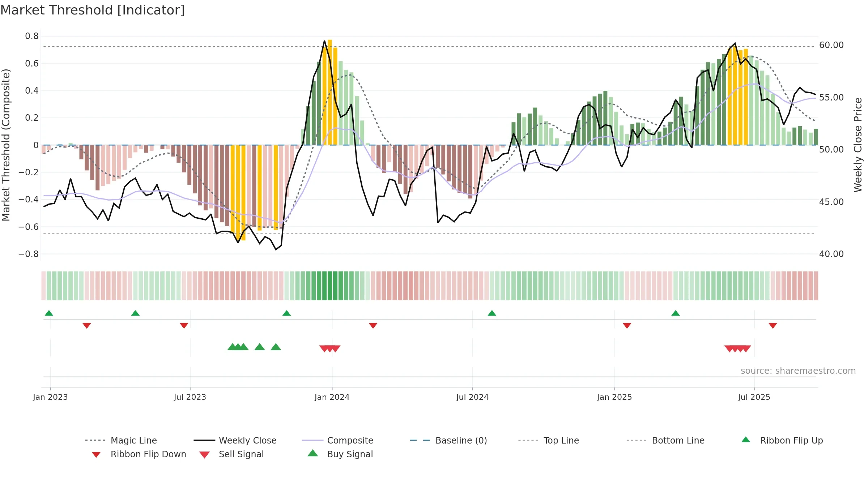
Task: Click the Jan 2025 x-axis label
Action: (614, 397)
